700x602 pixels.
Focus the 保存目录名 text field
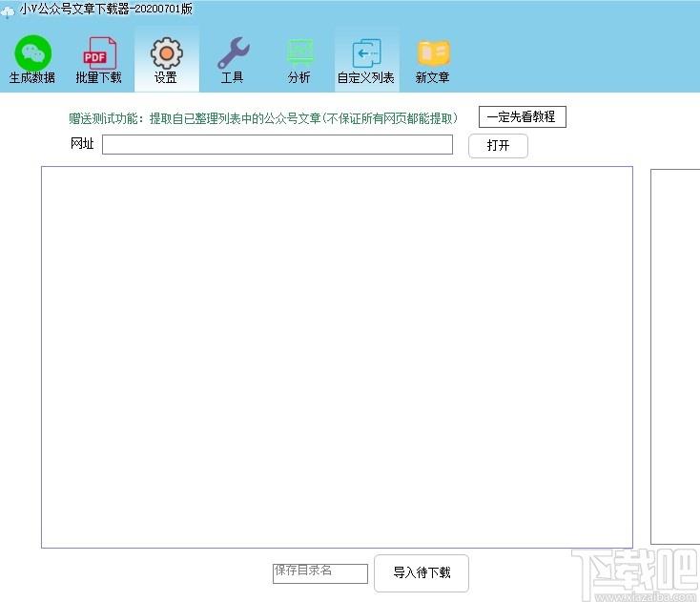[x=320, y=573]
